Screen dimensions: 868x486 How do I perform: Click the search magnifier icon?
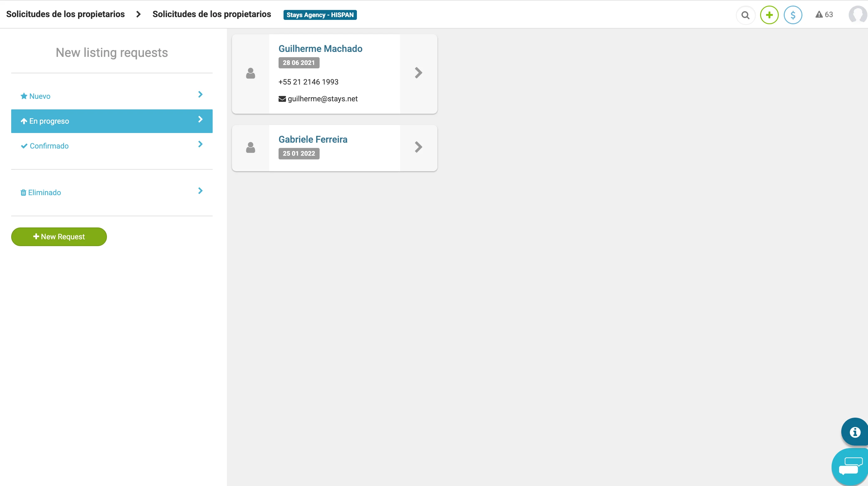point(745,15)
